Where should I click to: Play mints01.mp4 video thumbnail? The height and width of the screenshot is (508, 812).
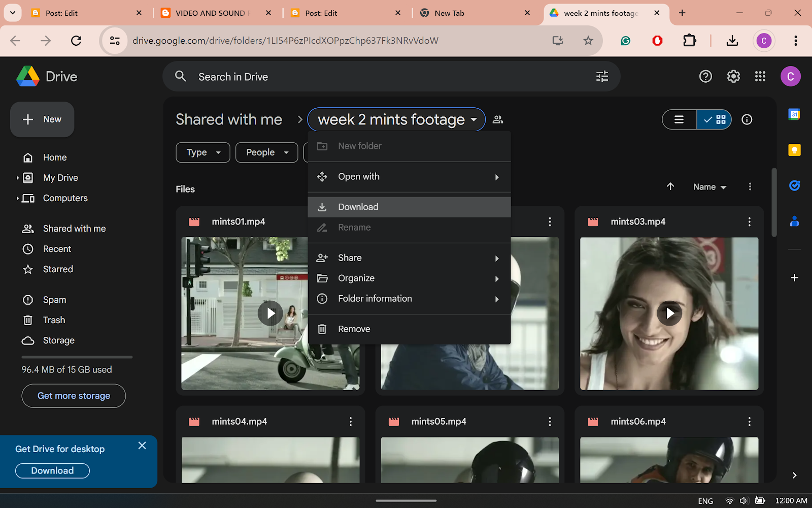point(270,313)
